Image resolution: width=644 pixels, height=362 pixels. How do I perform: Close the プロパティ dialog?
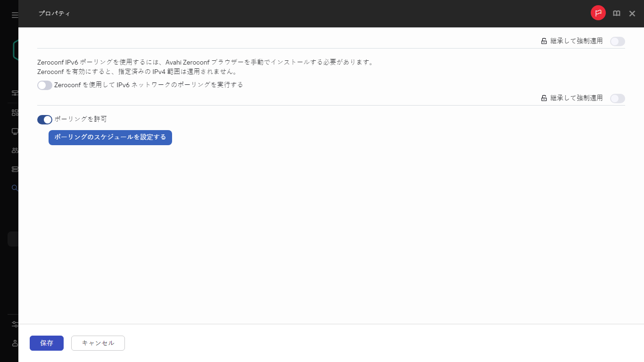click(632, 13)
